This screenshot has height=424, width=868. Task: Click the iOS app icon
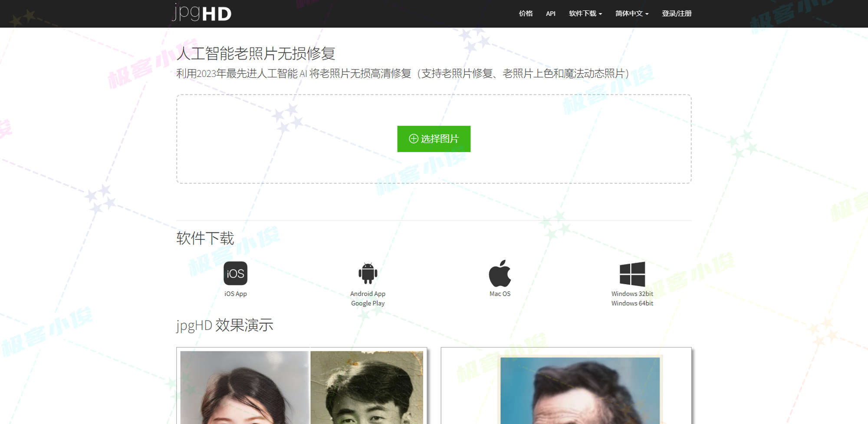[236, 273]
